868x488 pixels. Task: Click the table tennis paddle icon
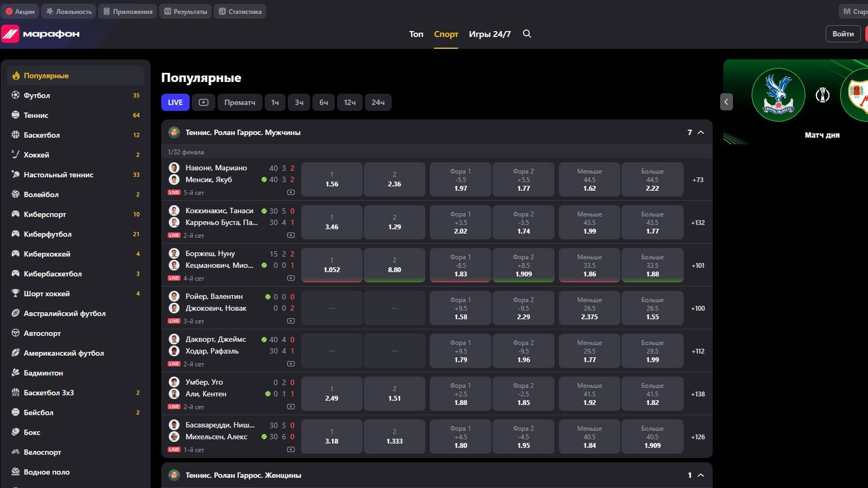click(16, 175)
